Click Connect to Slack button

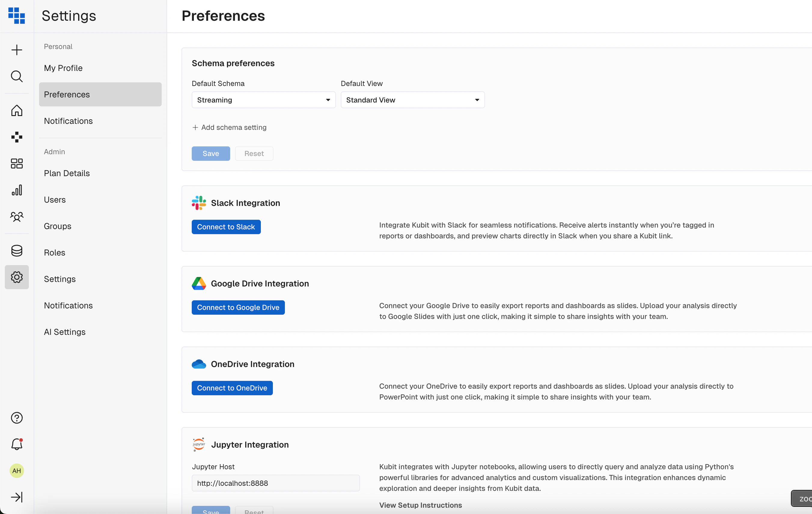[x=226, y=227]
